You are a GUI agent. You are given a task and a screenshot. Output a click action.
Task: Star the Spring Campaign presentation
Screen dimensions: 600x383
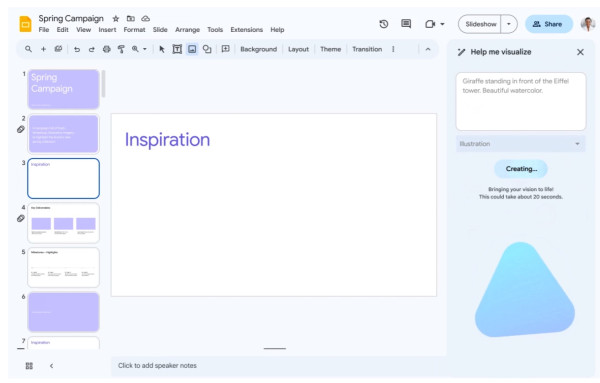116,18
